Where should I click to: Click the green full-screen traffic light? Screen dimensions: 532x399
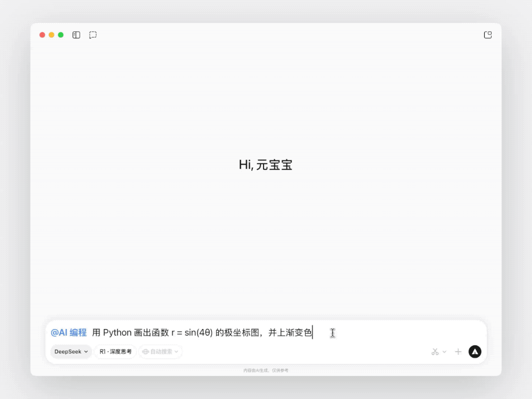[x=61, y=35]
